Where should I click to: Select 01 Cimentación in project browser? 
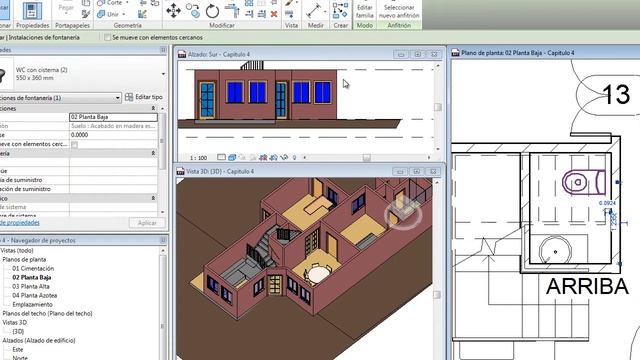33,269
